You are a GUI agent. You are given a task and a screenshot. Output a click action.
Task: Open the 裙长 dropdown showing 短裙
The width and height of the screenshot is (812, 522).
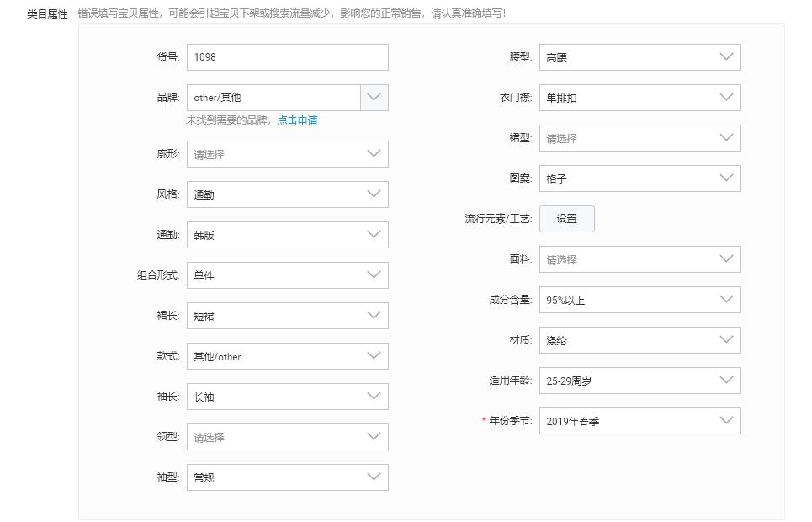tap(286, 316)
